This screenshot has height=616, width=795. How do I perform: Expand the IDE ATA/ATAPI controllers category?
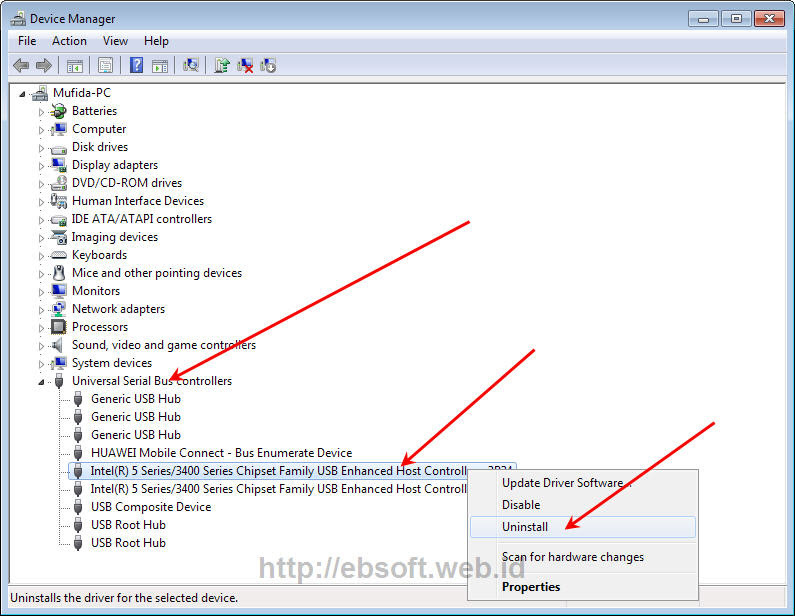[41, 220]
